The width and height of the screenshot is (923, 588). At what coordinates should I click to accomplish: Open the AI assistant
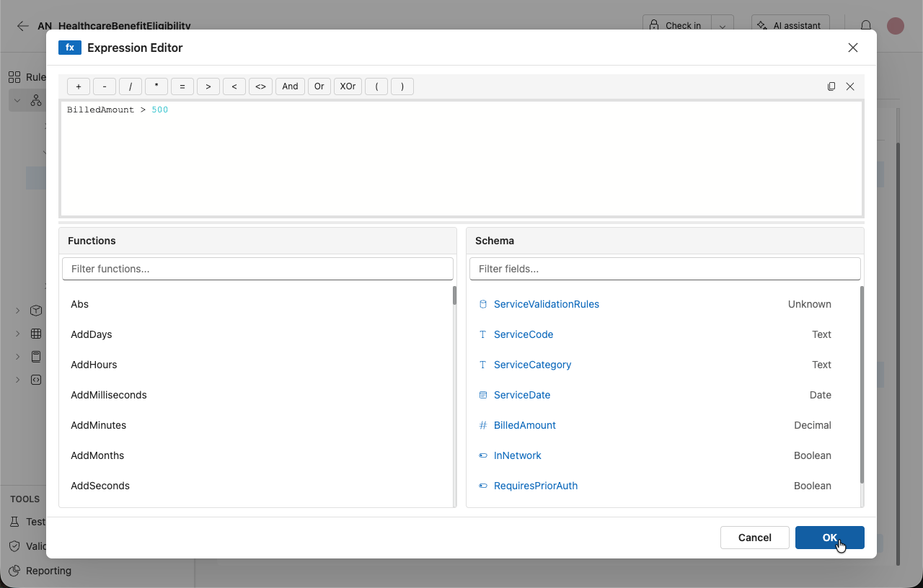point(790,26)
